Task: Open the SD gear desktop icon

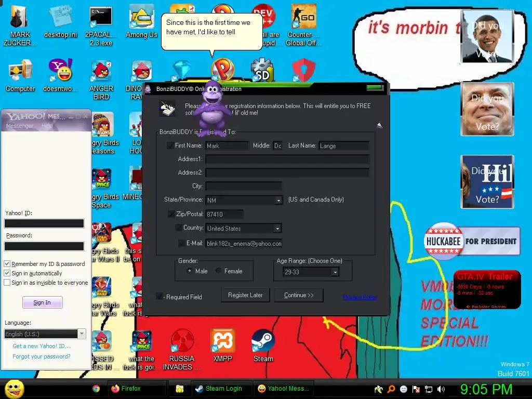Action: (x=262, y=70)
